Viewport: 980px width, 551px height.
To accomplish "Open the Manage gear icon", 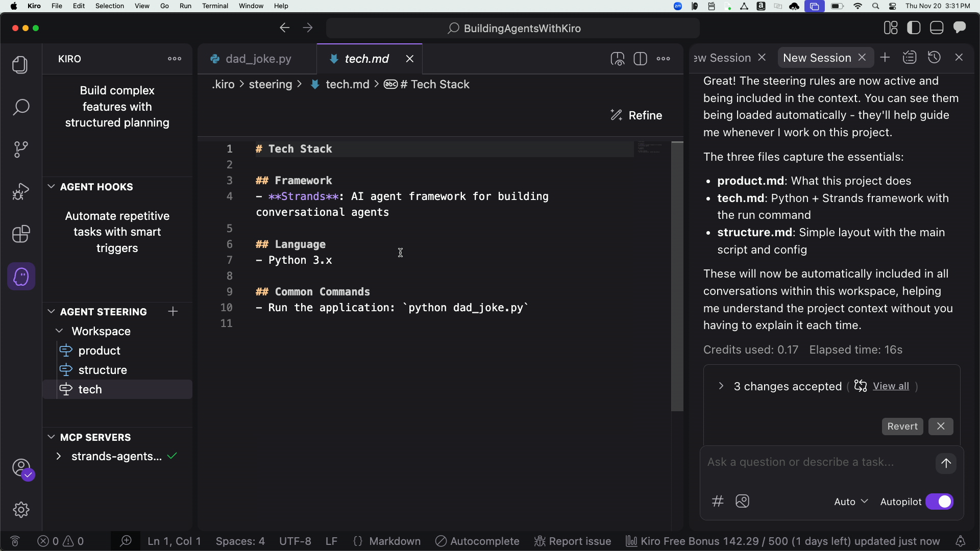I will (21, 510).
